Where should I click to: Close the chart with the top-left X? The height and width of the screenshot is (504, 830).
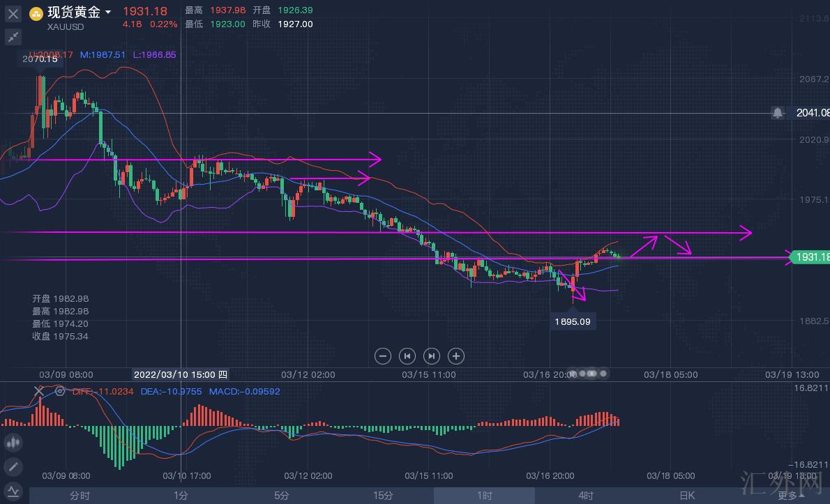pos(13,13)
